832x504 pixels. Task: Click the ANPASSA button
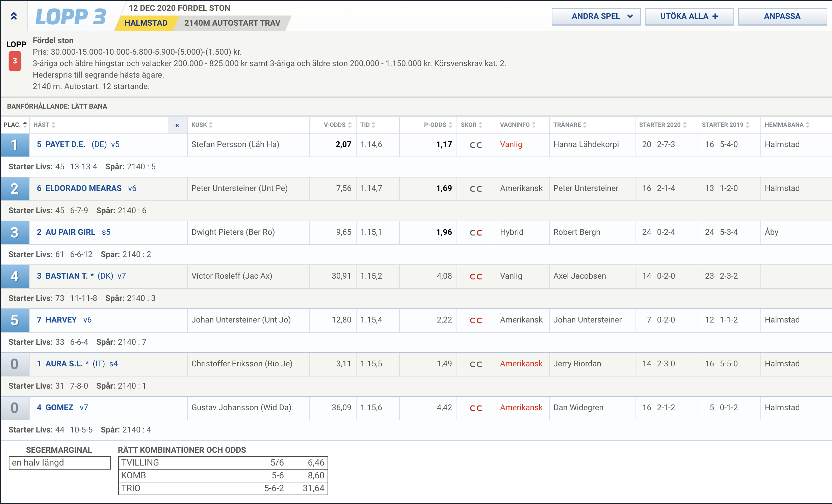coord(782,16)
